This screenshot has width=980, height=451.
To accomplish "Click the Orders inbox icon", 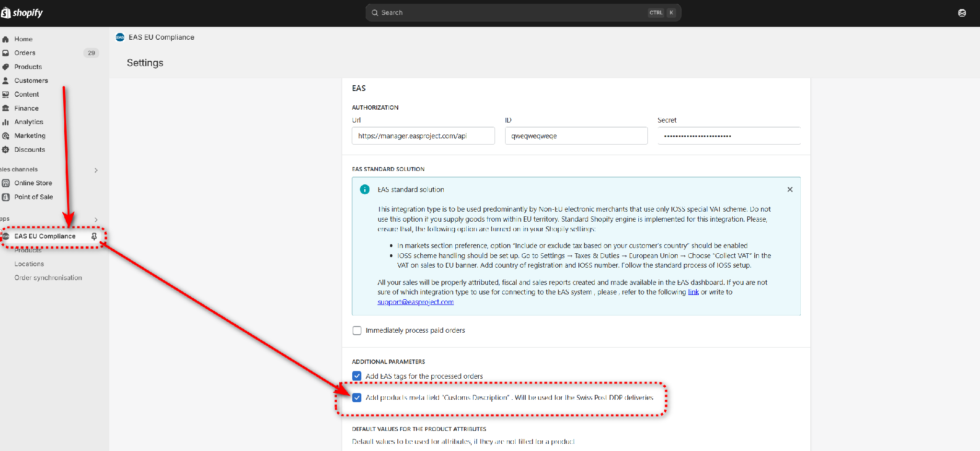I will [x=6, y=53].
